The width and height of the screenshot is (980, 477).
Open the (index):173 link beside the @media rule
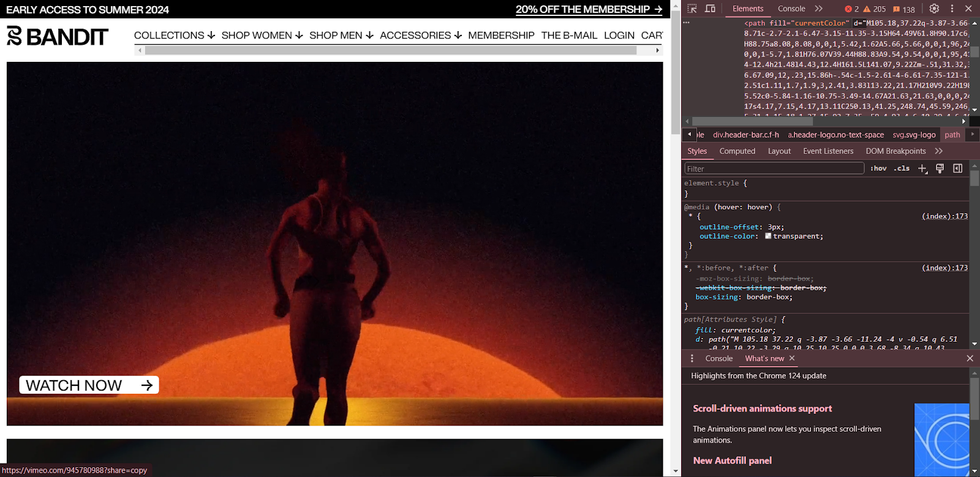click(944, 216)
